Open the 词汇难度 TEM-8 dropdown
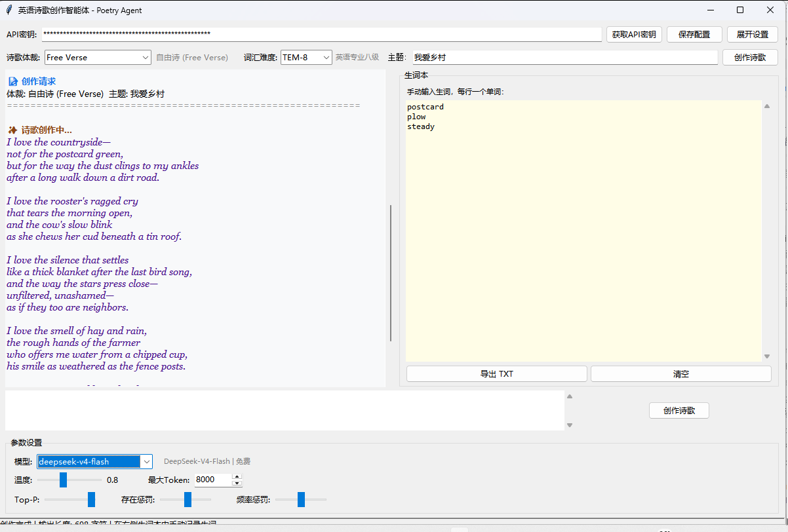The height and width of the screenshot is (532, 788). [307, 58]
